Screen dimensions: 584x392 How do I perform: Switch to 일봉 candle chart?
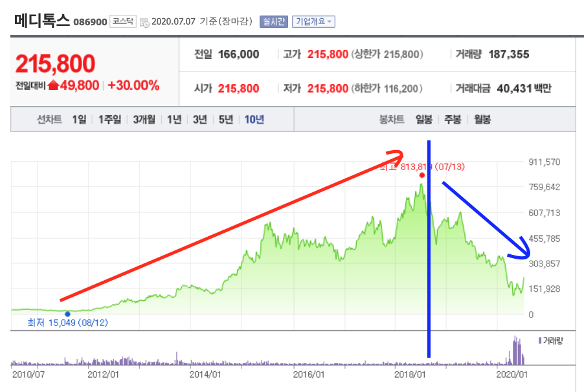click(424, 120)
